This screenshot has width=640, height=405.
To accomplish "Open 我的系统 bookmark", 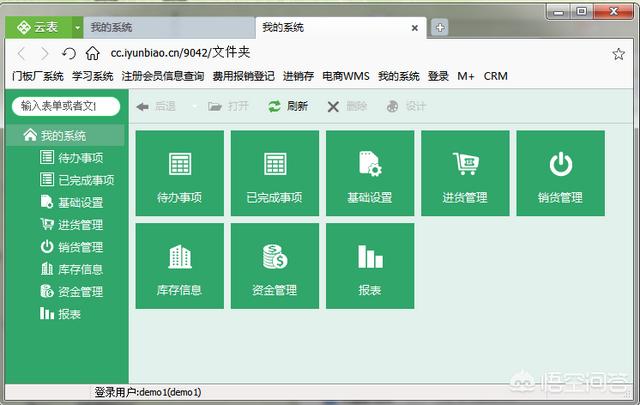I will pyautogui.click(x=399, y=76).
